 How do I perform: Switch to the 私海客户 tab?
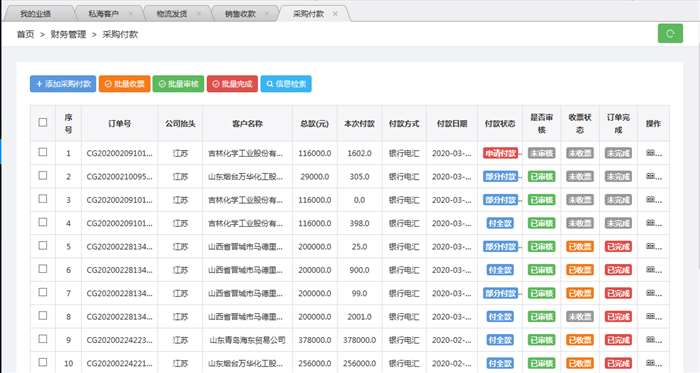(104, 14)
